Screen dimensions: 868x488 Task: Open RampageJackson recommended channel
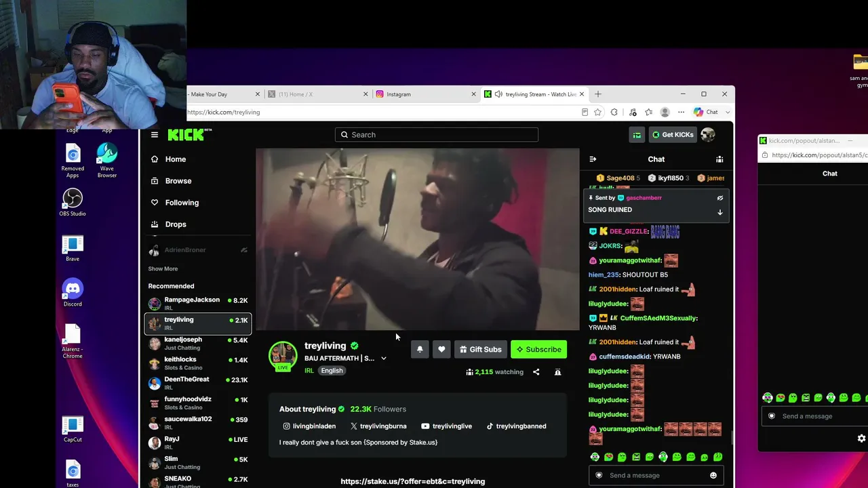[x=198, y=303]
